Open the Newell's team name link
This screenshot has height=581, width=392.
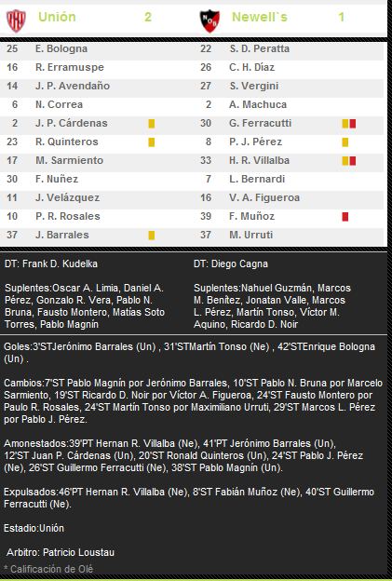click(x=260, y=17)
